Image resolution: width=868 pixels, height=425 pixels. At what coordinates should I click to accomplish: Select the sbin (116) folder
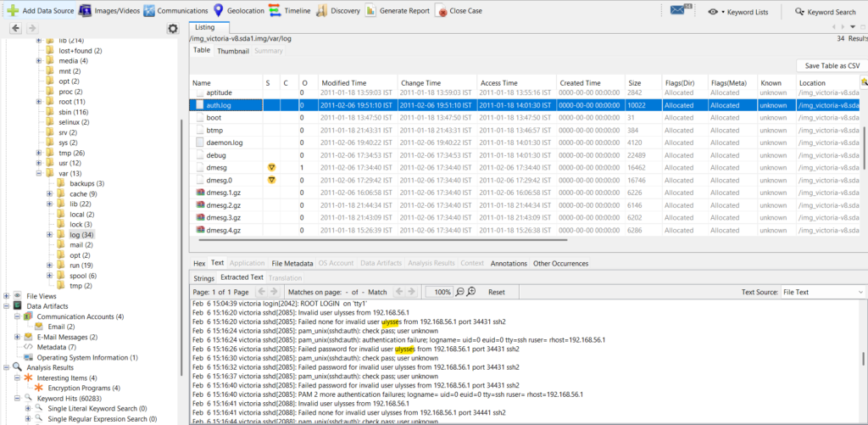(73, 111)
